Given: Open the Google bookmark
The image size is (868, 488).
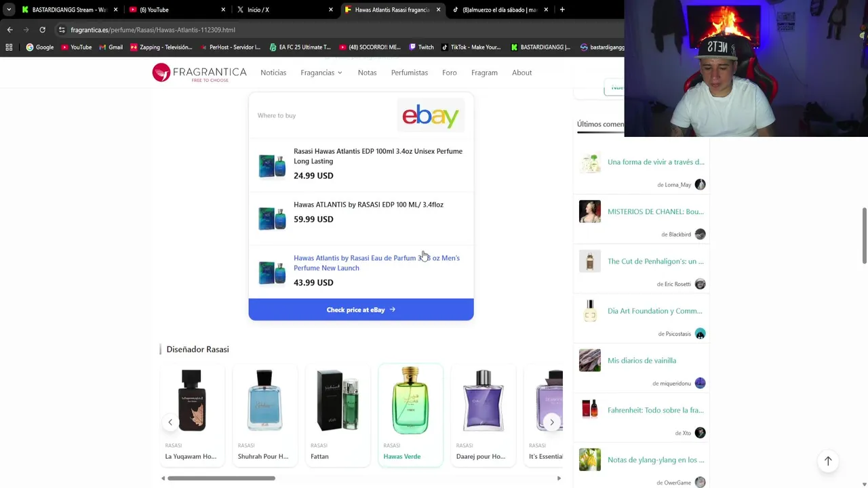Looking at the screenshot, I should [x=40, y=47].
